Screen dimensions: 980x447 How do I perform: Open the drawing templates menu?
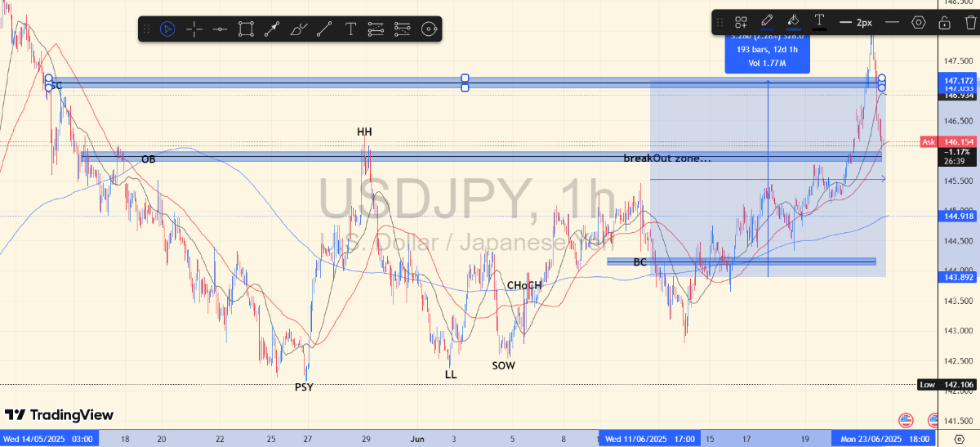click(x=742, y=22)
